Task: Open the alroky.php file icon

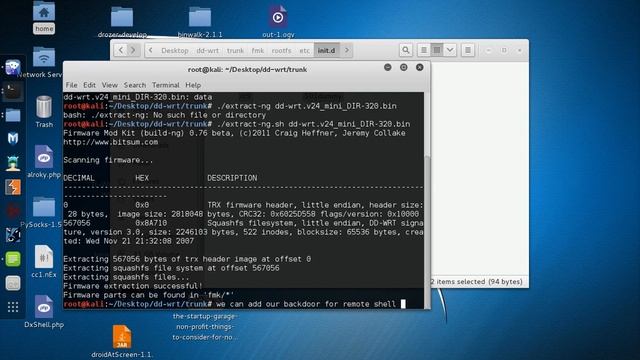Action: 44,162
